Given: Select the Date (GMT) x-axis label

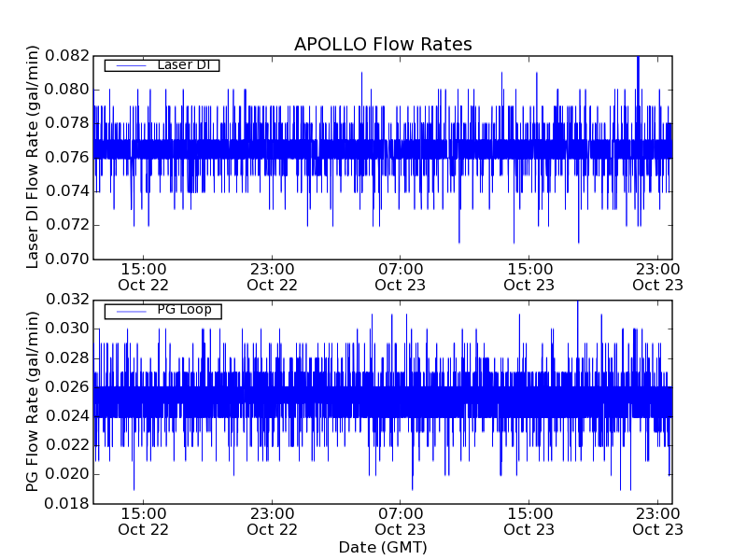Looking at the screenshot, I should point(383,547).
